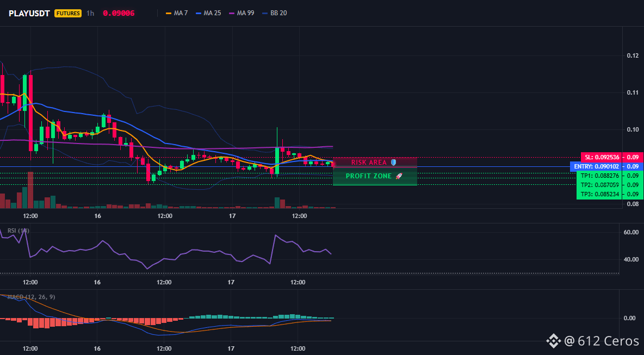644x355 pixels.
Task: Toggle the MA 25 legend indicator
Action: click(x=208, y=13)
